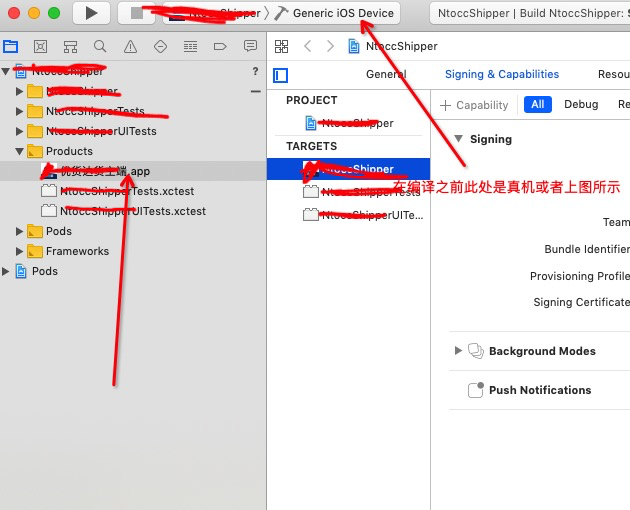630x510 pixels.
Task: Select the project under PROJECT heading
Action: click(349, 123)
